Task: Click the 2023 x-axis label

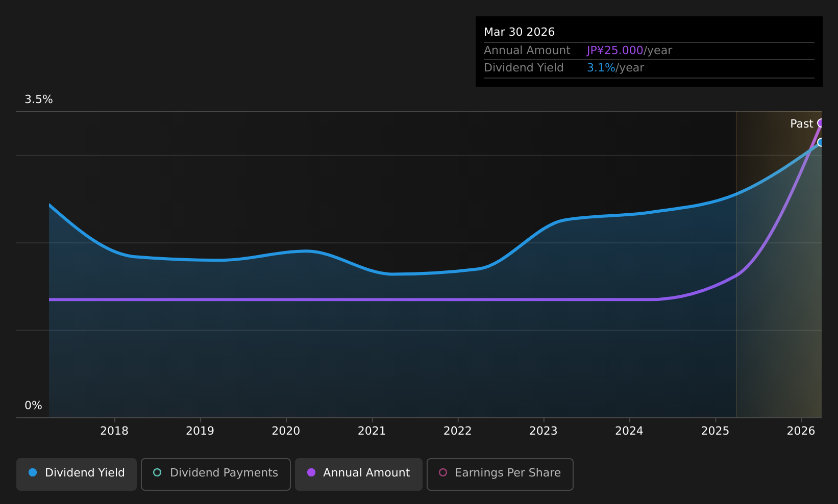Action: click(544, 431)
